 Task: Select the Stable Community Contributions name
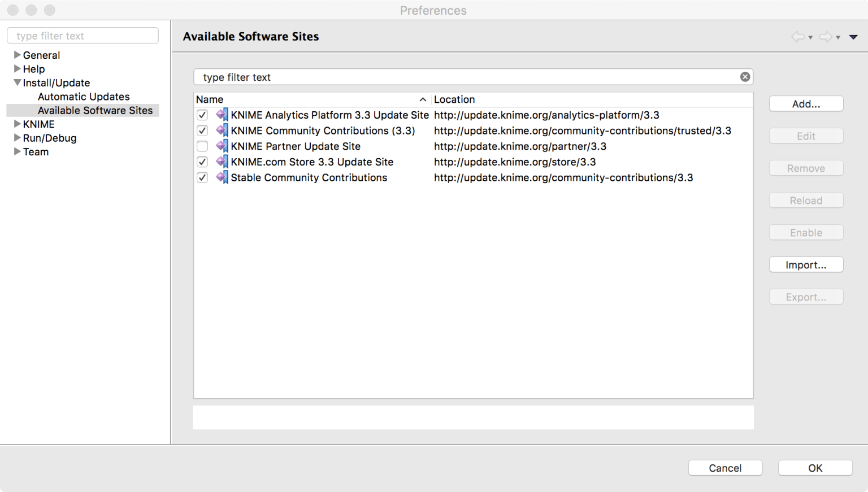click(309, 178)
